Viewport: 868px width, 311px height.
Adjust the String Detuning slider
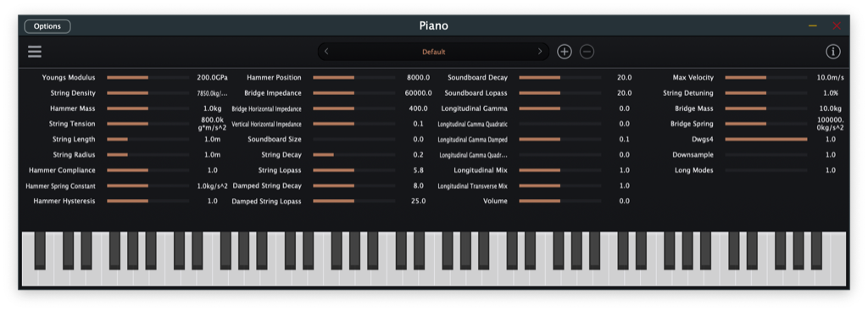[x=766, y=93]
